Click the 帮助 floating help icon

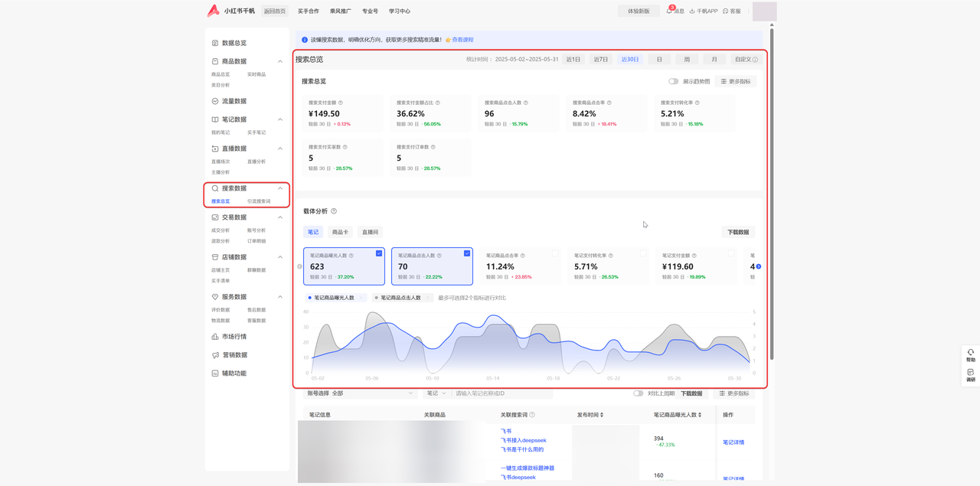tap(970, 354)
